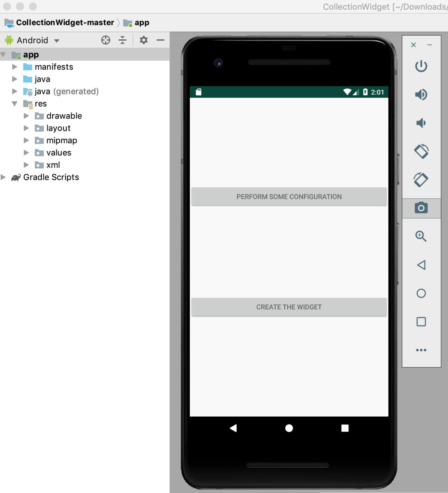Tap CREATE THE WIDGET button
Viewport: 448px width, 493px height.
pos(289,307)
